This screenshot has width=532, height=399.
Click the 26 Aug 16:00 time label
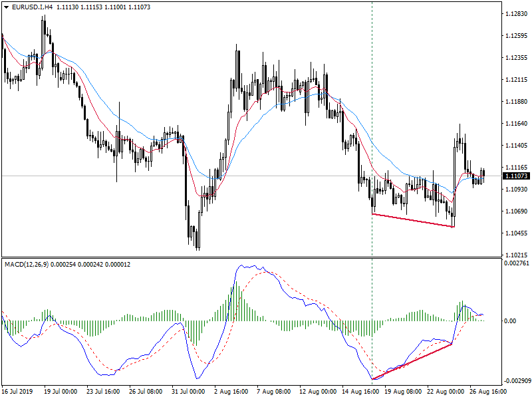coord(488,392)
